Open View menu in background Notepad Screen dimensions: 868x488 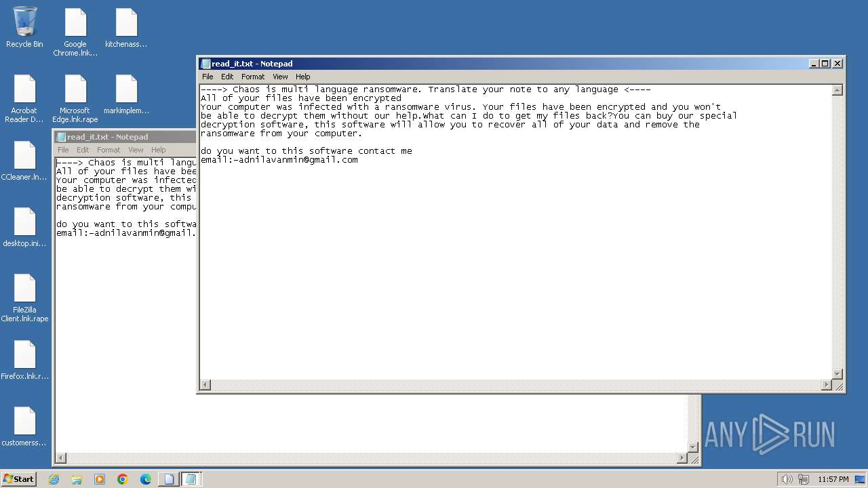tap(136, 150)
